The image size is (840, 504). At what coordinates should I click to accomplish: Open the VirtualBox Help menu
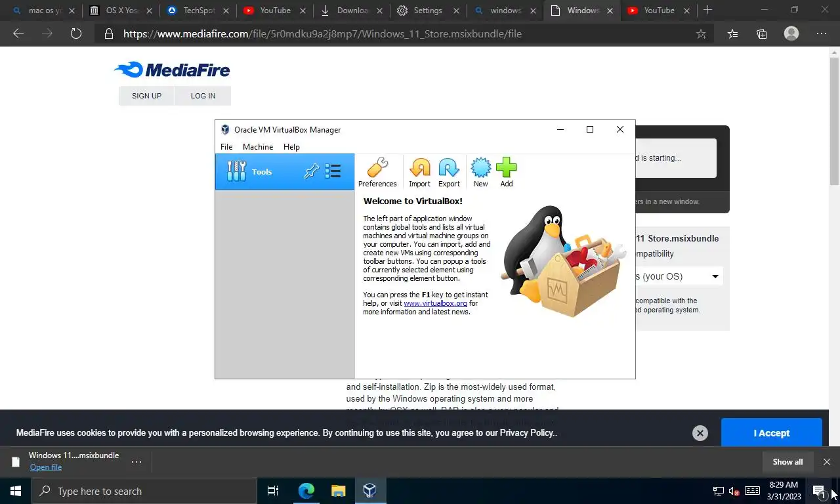(x=291, y=147)
